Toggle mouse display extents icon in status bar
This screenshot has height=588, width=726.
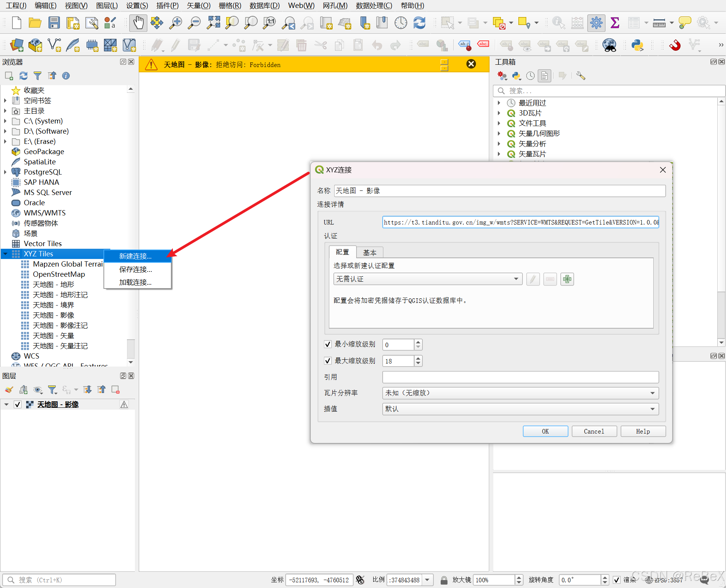(360, 580)
